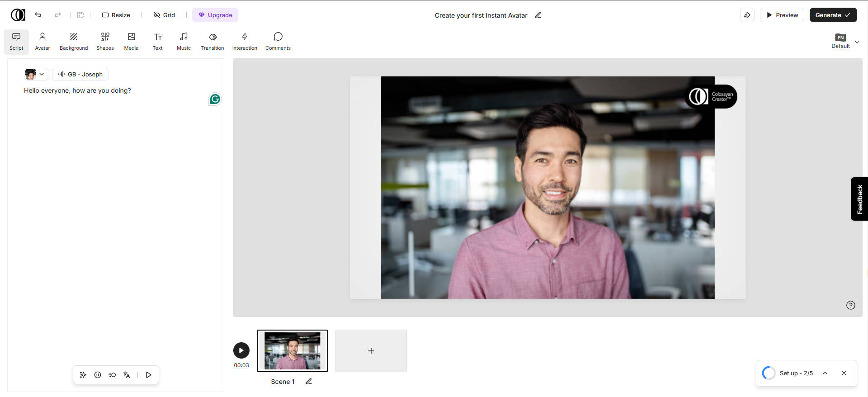
Task: Switch to the Script tab
Action: pyautogui.click(x=16, y=41)
